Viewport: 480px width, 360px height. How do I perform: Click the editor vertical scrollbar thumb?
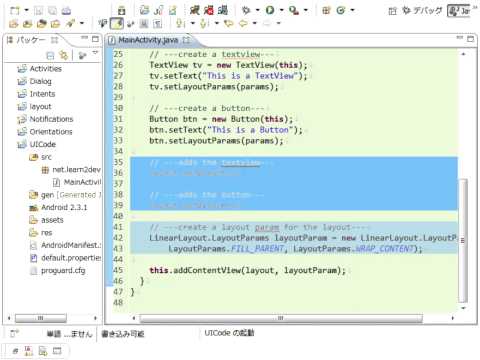pos(463,240)
